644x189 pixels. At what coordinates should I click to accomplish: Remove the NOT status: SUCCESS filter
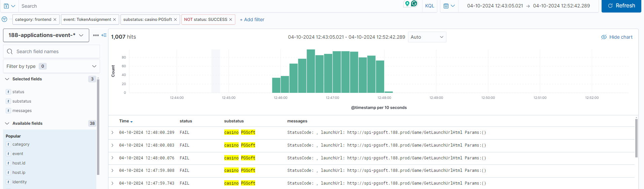click(231, 20)
